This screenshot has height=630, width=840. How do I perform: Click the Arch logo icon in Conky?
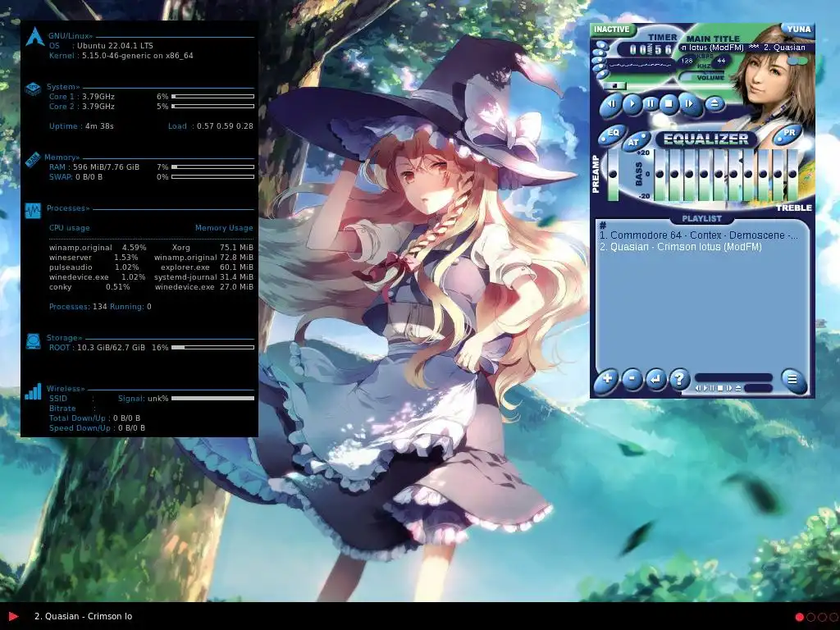[34, 36]
